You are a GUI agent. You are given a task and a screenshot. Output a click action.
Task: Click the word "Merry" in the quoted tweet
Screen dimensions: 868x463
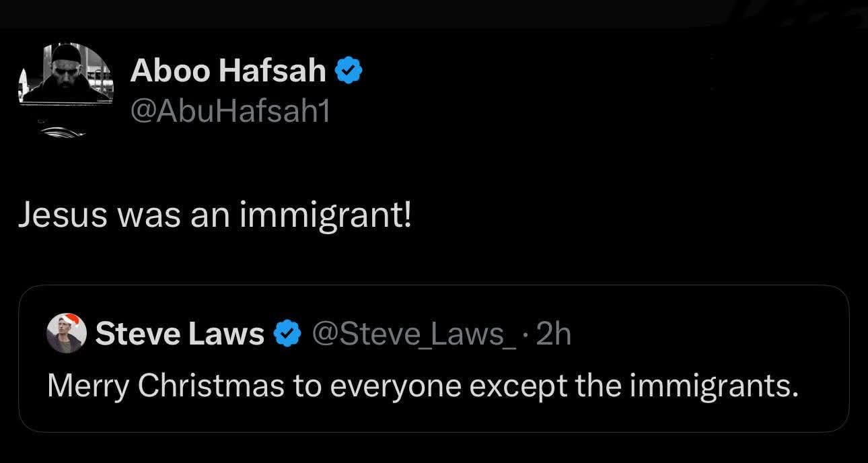pos(88,384)
